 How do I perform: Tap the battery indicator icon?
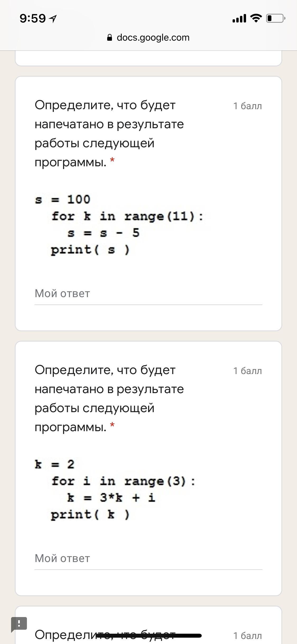pyautogui.click(x=276, y=18)
